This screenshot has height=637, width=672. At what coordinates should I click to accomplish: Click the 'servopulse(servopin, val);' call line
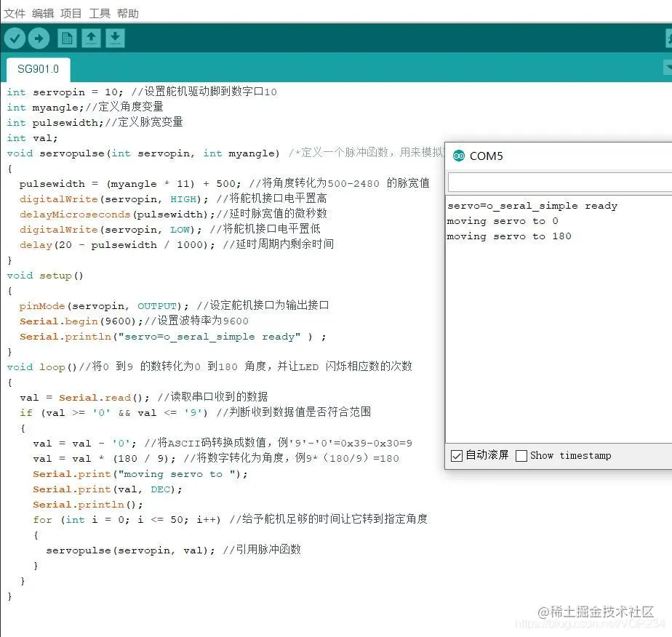[174, 550]
